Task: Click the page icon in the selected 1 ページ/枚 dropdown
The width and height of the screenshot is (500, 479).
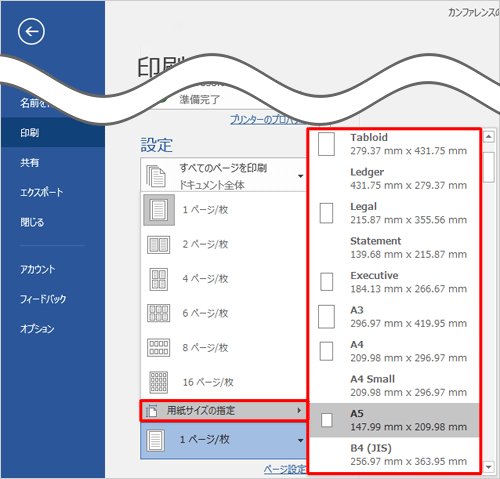Action: point(156,440)
